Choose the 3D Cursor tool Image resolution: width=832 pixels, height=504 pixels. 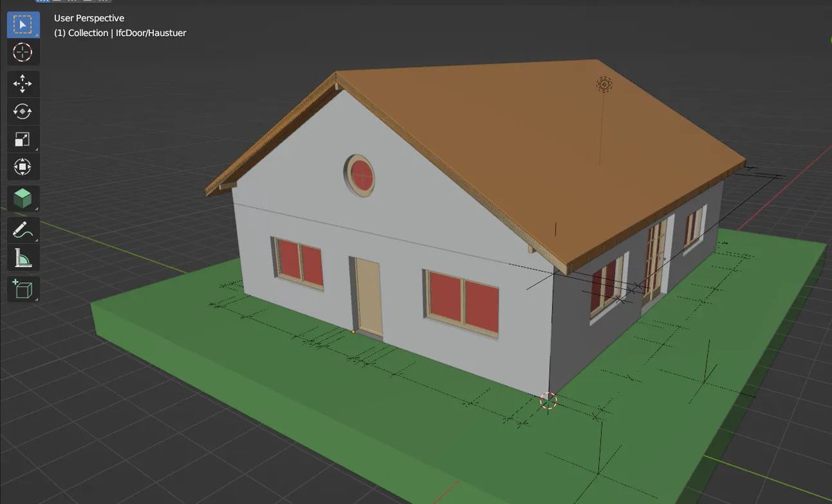[x=23, y=52]
